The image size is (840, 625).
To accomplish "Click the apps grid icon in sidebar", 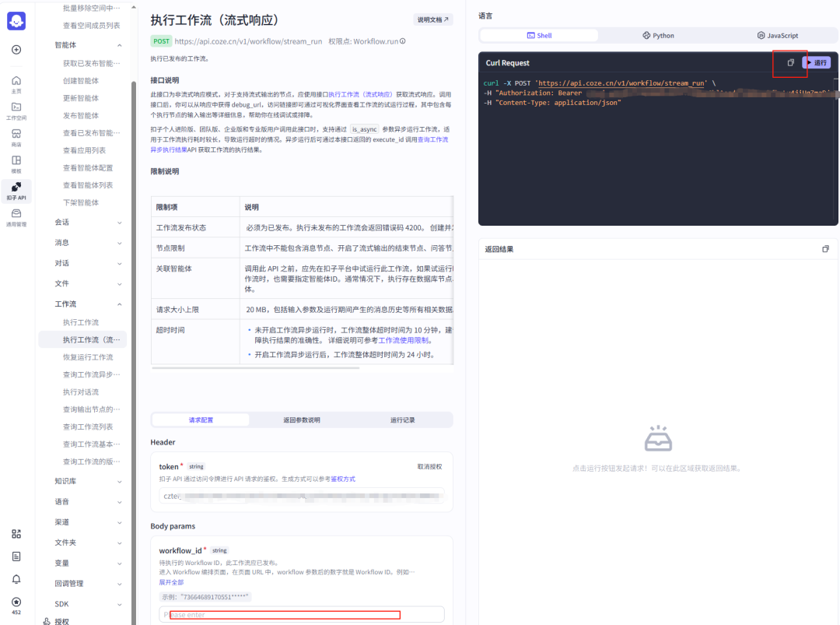I will [16, 534].
